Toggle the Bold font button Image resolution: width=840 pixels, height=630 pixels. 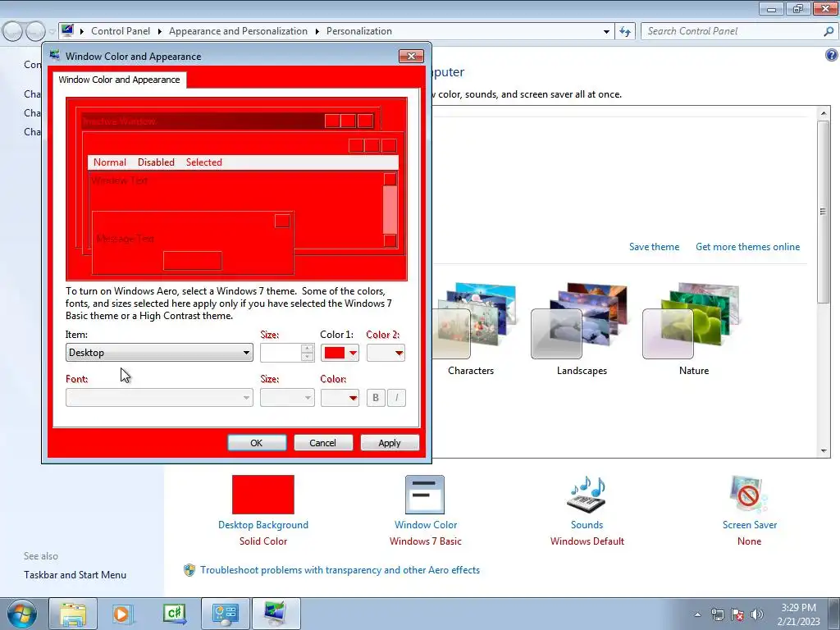point(376,398)
